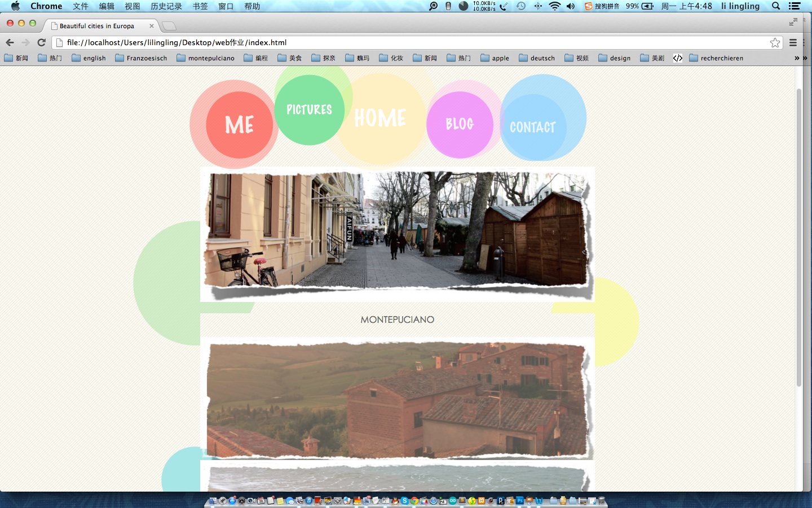Image resolution: width=812 pixels, height=508 pixels.
Task: Click the green PICTURES navigation circle
Action: 309,110
